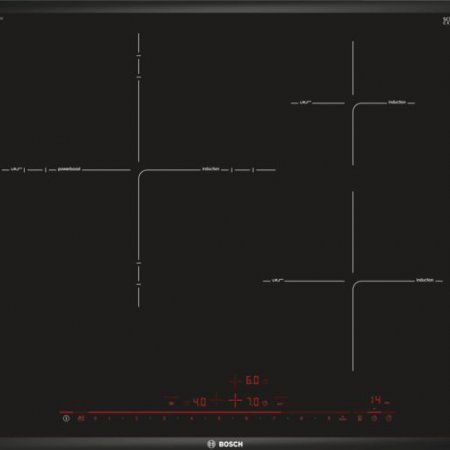Tap the small icon left of 4.0 display

click(171, 403)
